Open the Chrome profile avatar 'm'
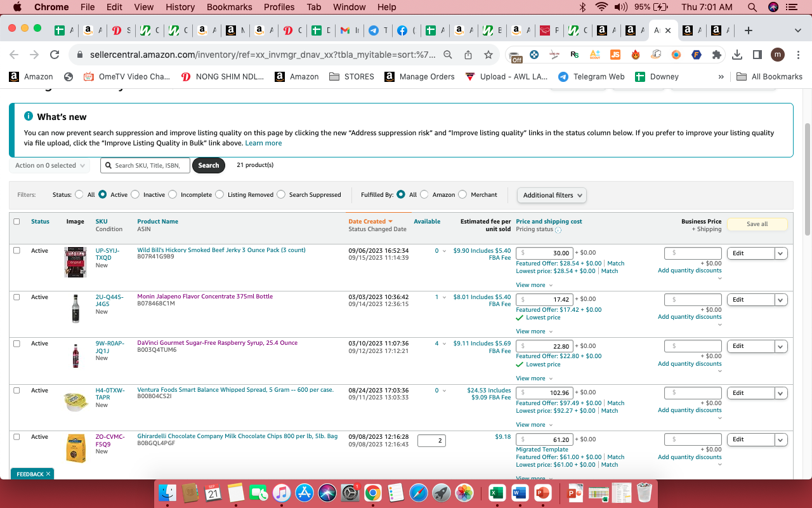This screenshot has height=508, width=812. pyautogui.click(x=778, y=55)
